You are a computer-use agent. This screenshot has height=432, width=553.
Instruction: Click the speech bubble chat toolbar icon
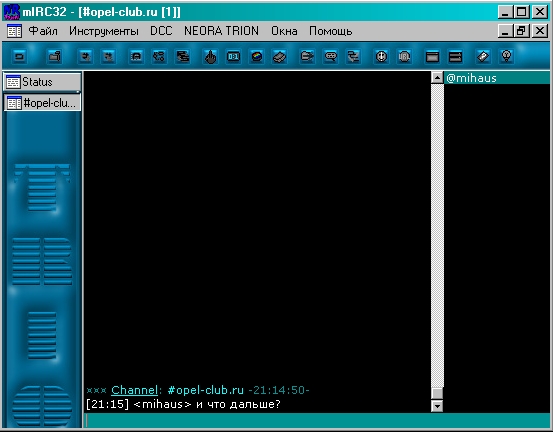330,56
